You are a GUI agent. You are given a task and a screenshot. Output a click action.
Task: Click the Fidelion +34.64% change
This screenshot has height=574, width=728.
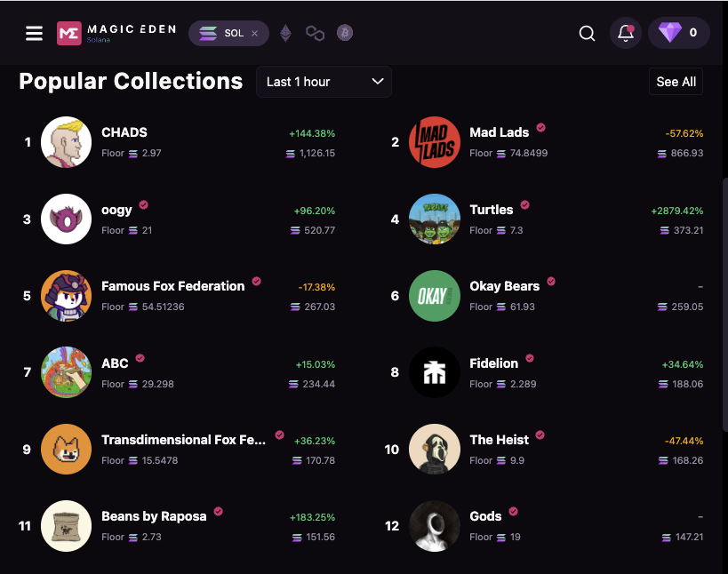tap(683, 364)
